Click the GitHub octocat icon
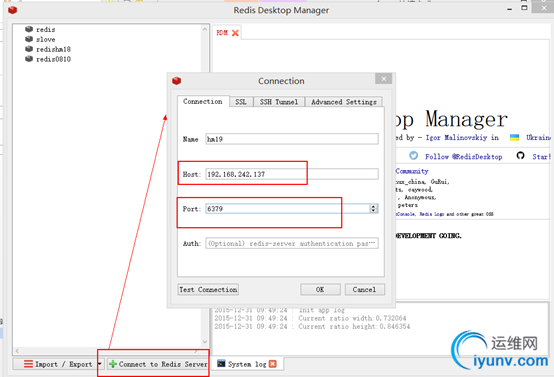The width and height of the screenshot is (554, 377). tap(520, 155)
